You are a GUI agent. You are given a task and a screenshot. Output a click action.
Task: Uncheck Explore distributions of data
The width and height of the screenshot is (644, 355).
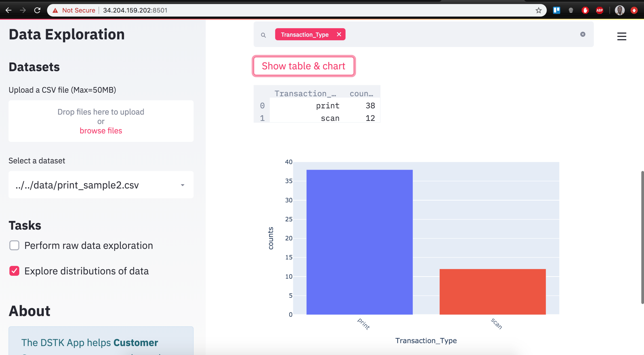click(14, 271)
